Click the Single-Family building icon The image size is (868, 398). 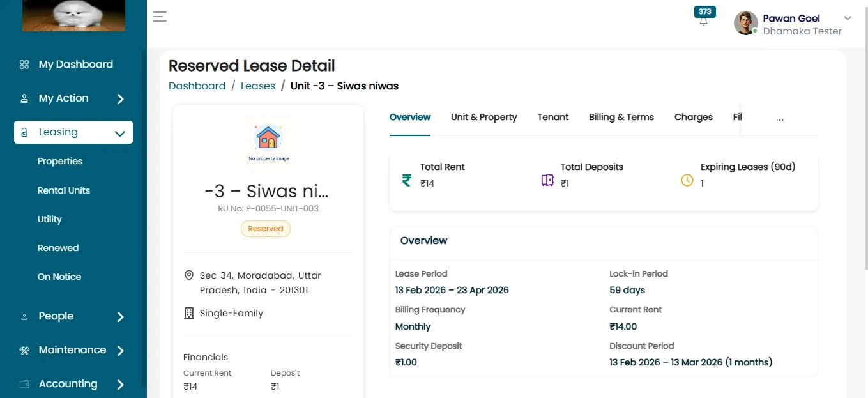pos(189,313)
